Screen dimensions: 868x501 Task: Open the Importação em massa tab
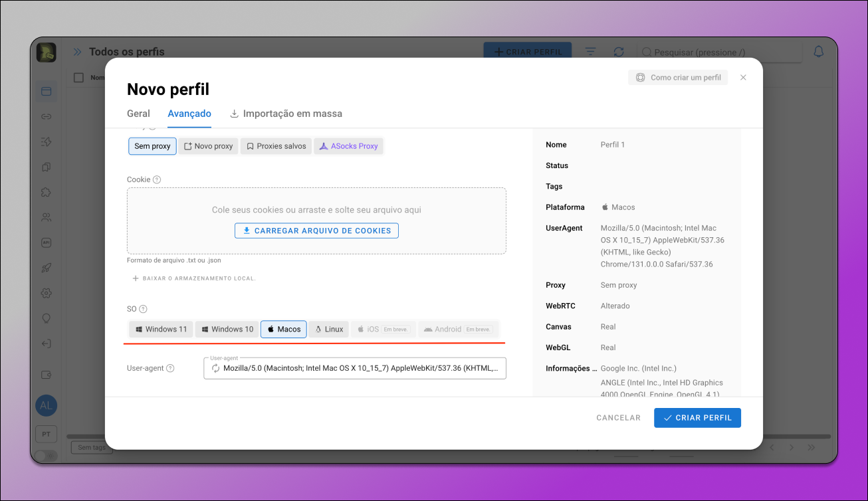click(286, 114)
